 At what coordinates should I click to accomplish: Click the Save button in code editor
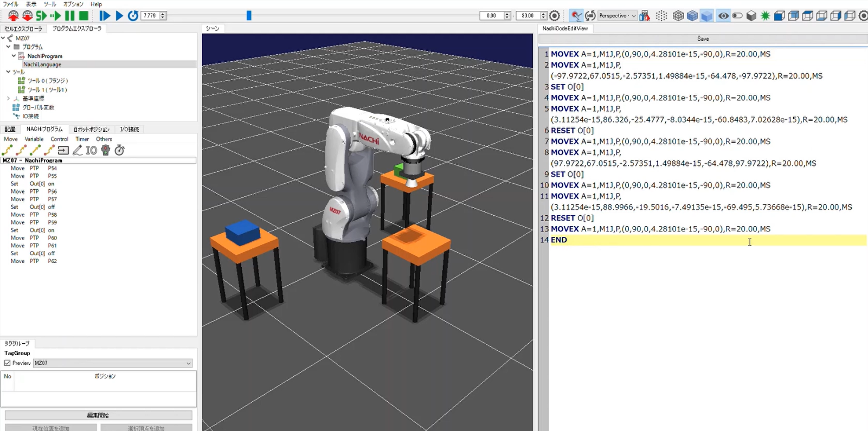[703, 39]
